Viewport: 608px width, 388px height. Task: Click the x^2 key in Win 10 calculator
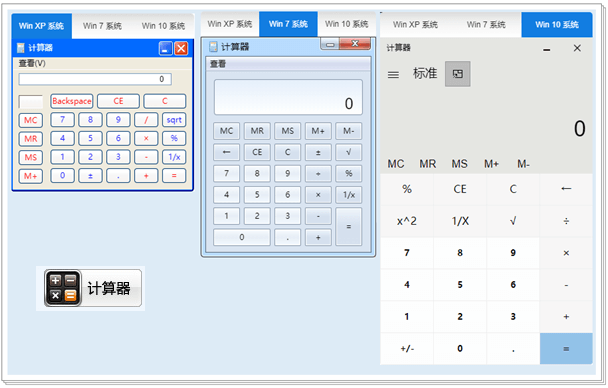pos(407,221)
